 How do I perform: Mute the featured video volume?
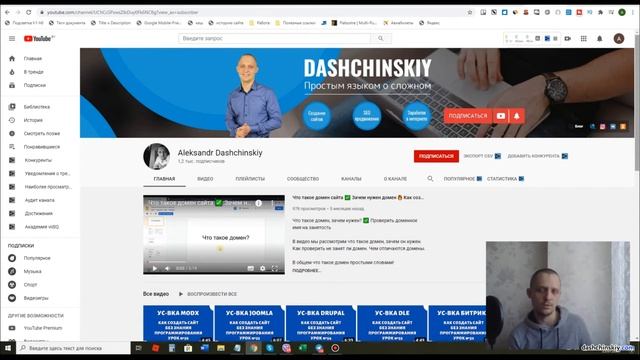[167, 268]
